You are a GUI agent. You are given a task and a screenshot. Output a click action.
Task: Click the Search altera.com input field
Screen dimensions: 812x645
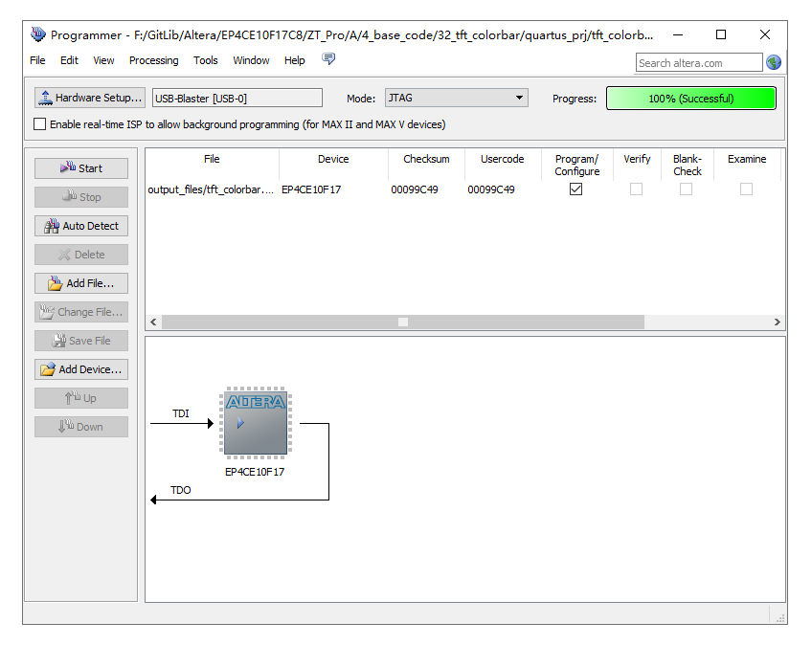coord(699,62)
